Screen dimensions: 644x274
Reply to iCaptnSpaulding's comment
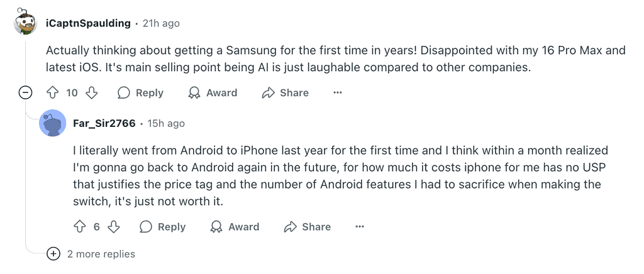coord(140,93)
